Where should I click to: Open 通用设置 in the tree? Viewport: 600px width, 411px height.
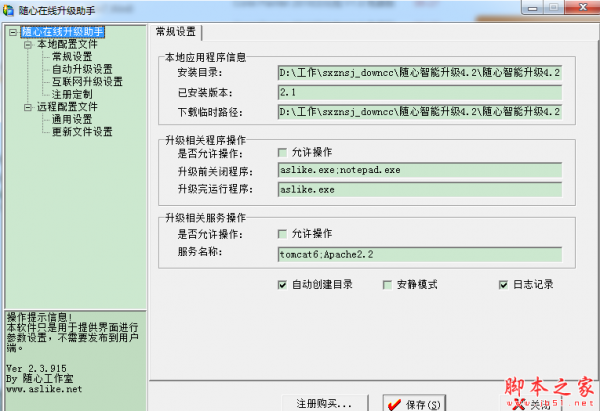pos(72,119)
